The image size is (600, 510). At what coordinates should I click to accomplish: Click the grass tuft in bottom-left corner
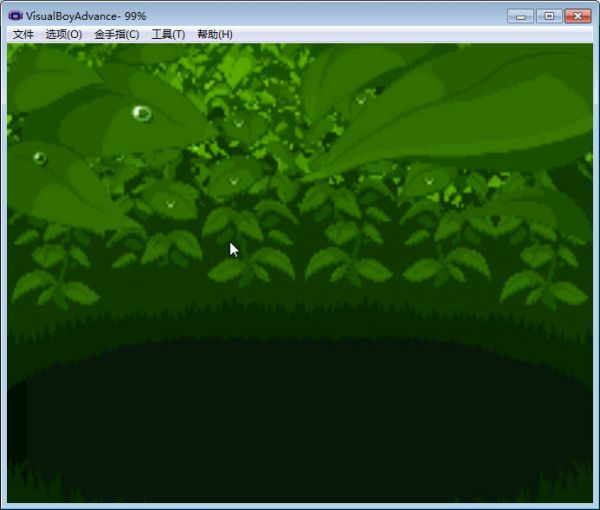click(30, 490)
